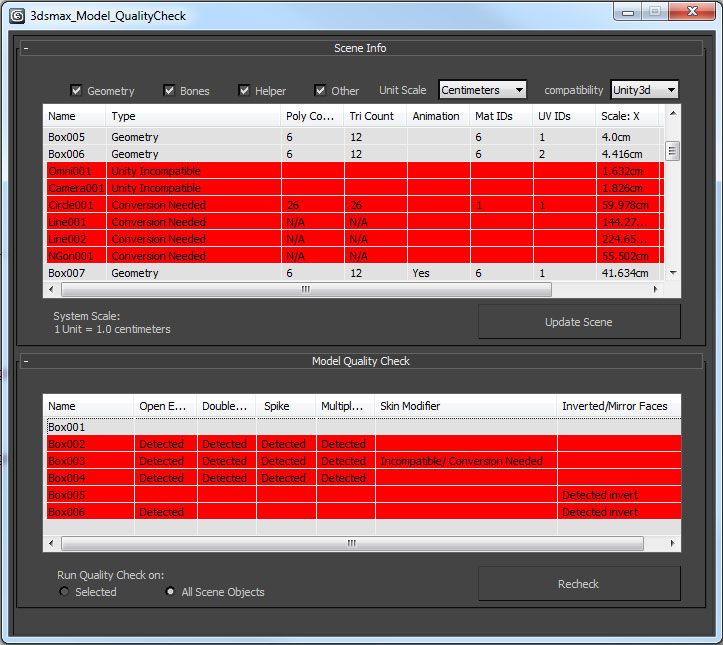723x645 pixels.
Task: Open the Unit Scale Centimeters dropdown
Action: (x=482, y=90)
